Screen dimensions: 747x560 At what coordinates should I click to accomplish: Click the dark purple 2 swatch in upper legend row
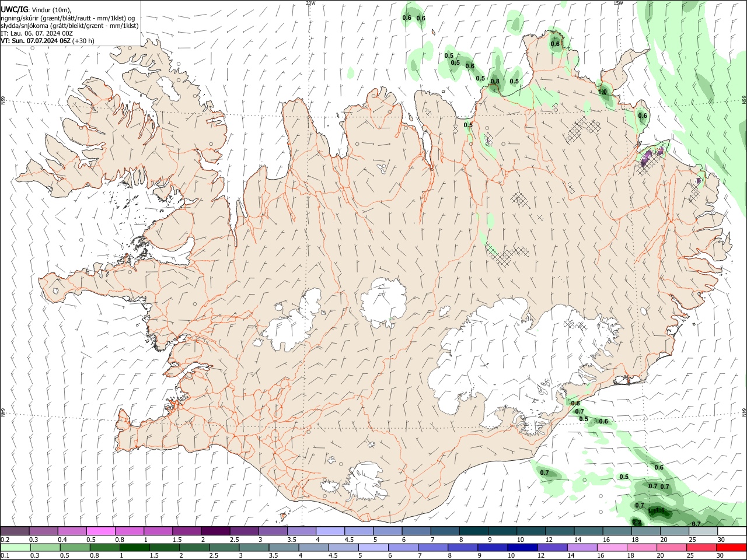[x=215, y=531]
